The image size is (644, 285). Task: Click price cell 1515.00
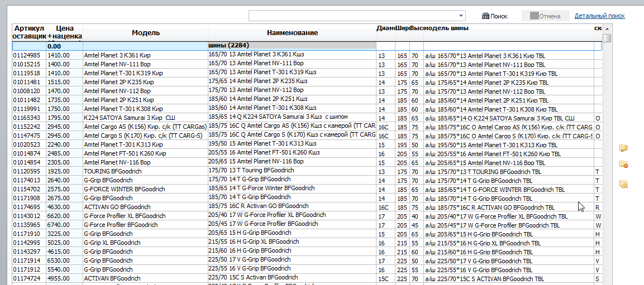[x=64, y=82]
